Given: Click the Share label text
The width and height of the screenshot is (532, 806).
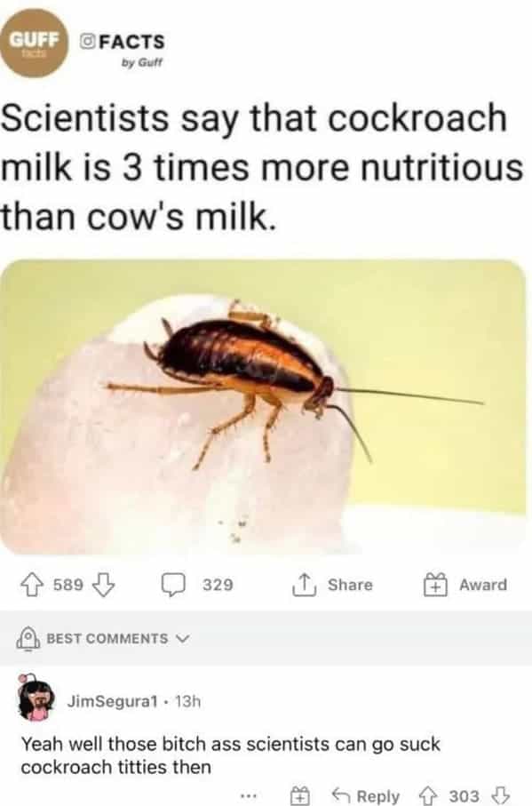Looking at the screenshot, I should click(x=350, y=585).
